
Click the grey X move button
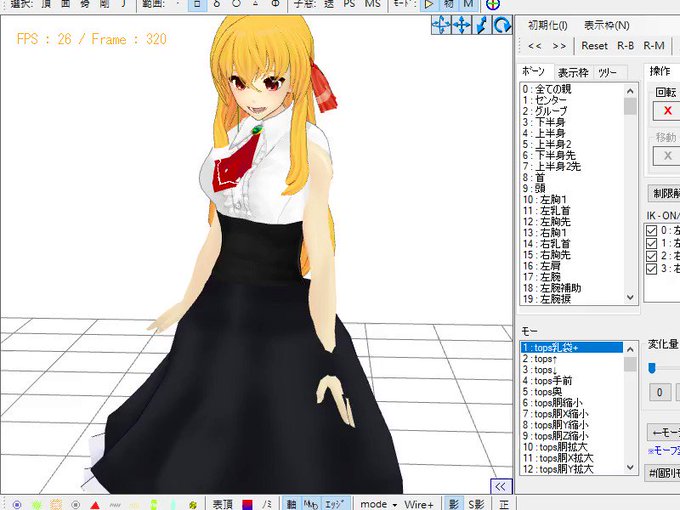pos(667,156)
